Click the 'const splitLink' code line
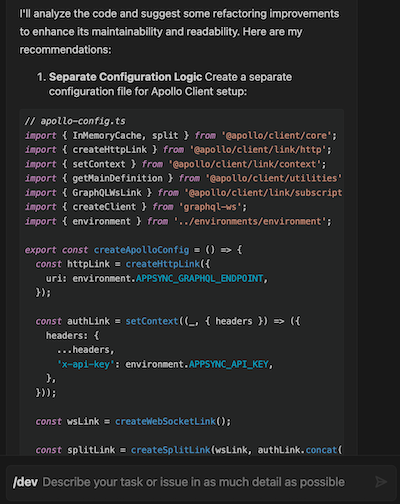Screen dimensions: 400x504 point(189,450)
